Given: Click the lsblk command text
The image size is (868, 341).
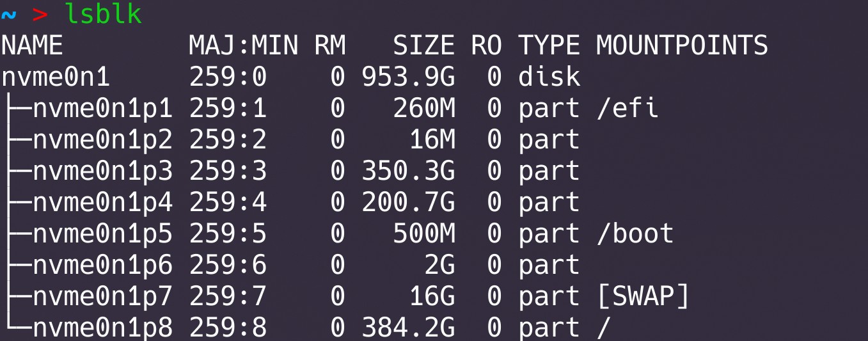Looking at the screenshot, I should click(x=102, y=14).
